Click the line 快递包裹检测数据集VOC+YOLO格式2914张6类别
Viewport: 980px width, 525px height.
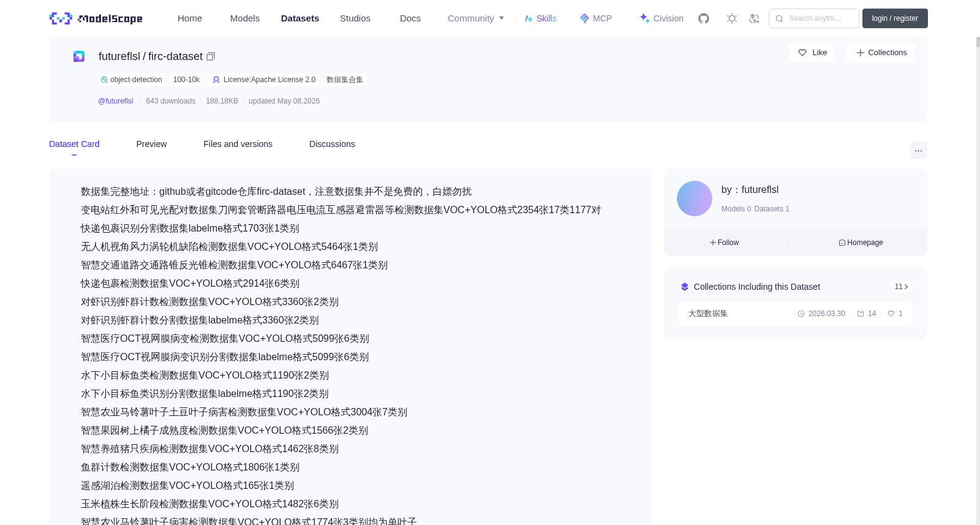[x=190, y=284]
